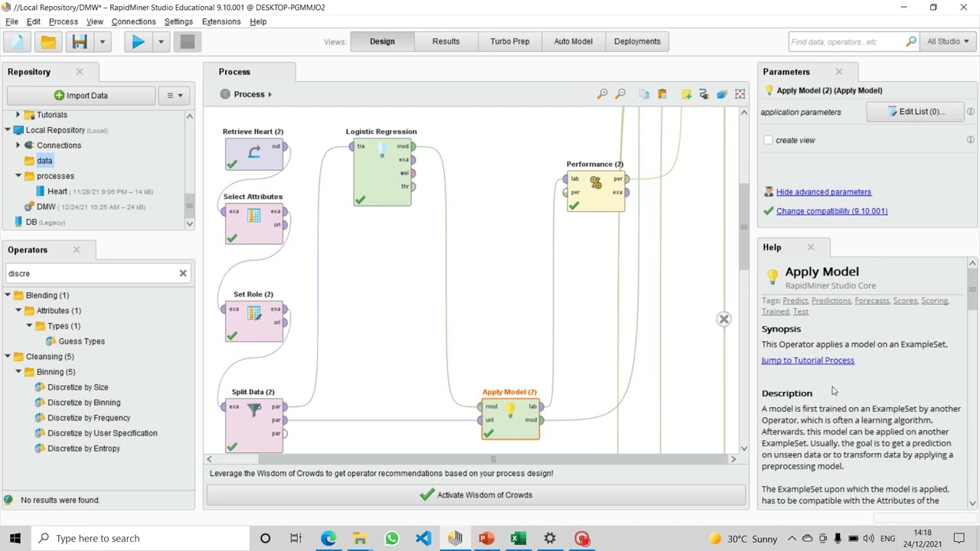Open PowerPoint from the taskbar
980x551 pixels.
[486, 538]
